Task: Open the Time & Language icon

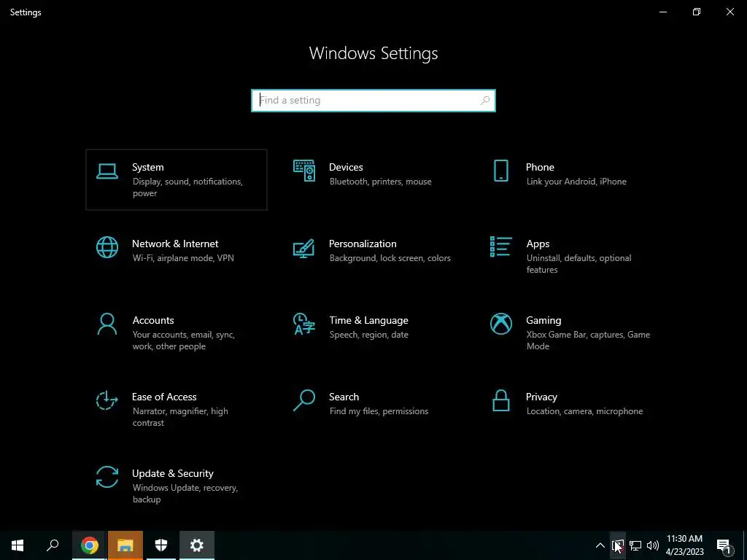Action: [x=304, y=324]
